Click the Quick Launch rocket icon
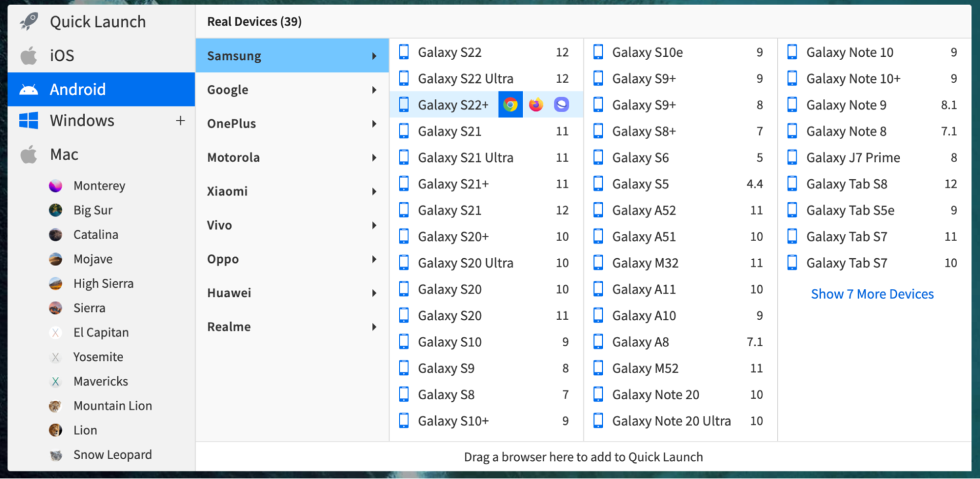The height and width of the screenshot is (479, 980). tap(27, 21)
